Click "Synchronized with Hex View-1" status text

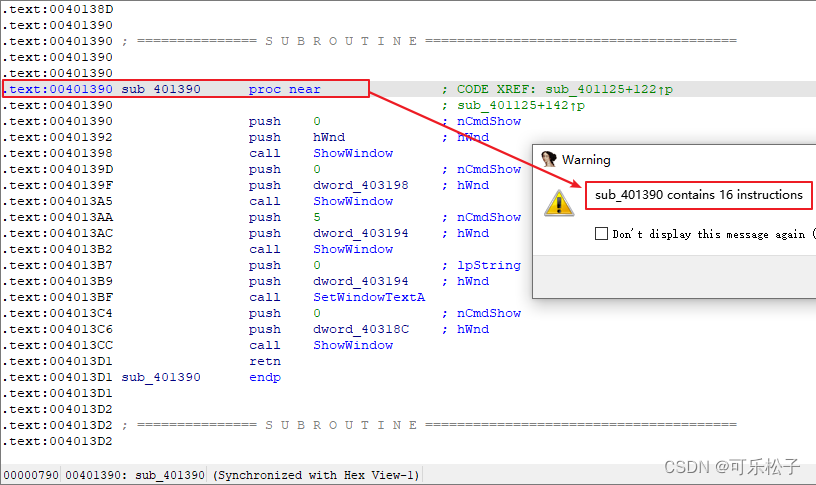[x=316, y=475]
